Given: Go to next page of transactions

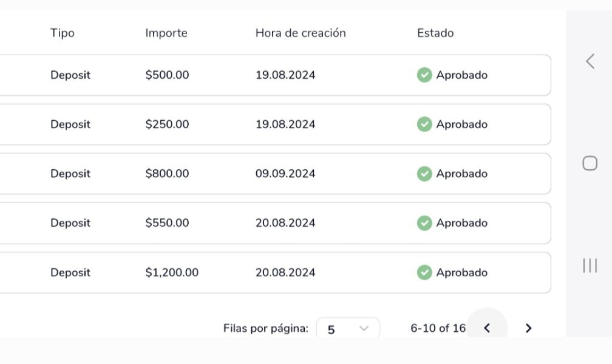Looking at the screenshot, I should click(x=528, y=328).
